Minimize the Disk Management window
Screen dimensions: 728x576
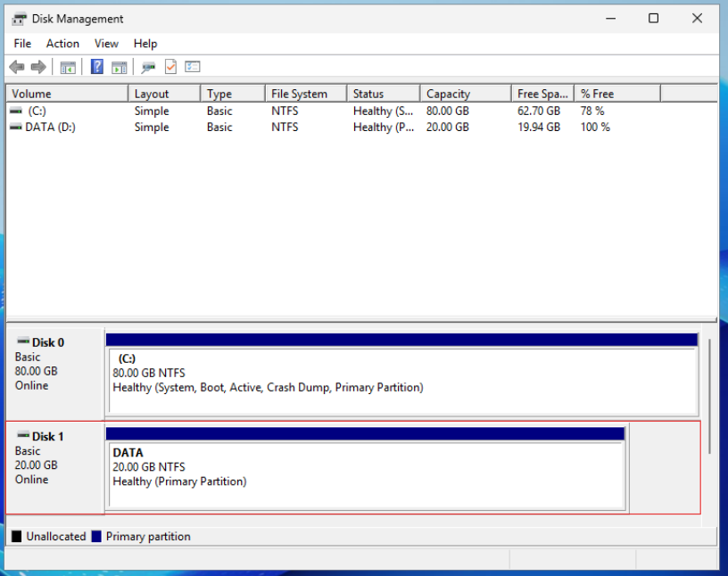click(x=610, y=19)
